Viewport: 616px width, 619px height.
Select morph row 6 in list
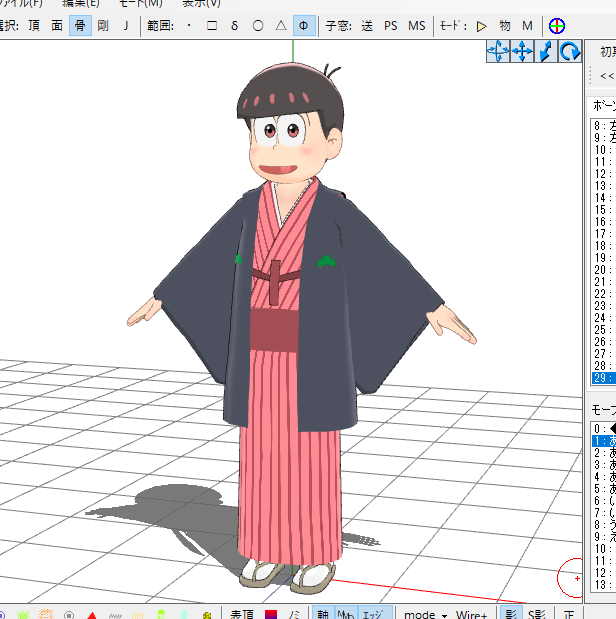(604, 501)
